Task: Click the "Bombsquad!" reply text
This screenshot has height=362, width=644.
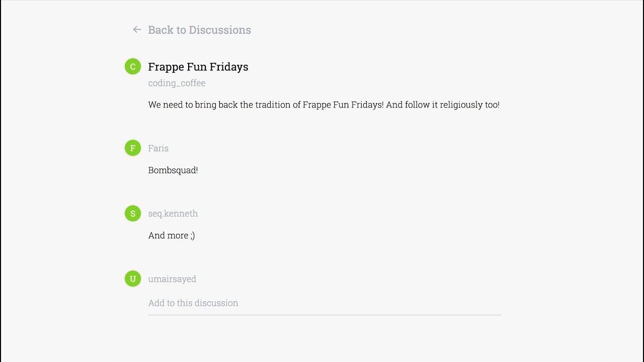Action: [x=173, y=170]
